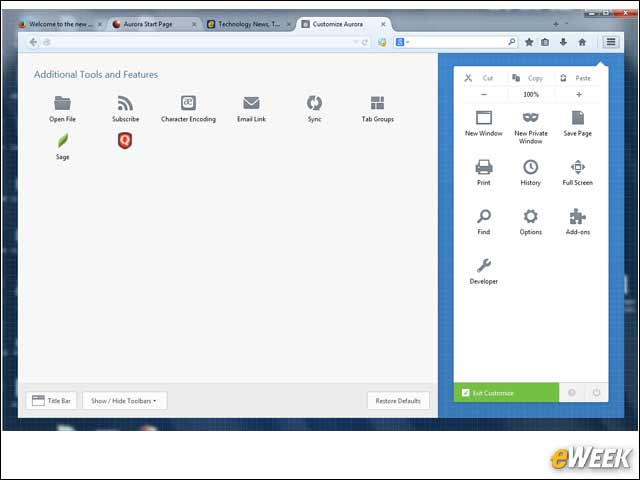Click New Private Window mask icon

(x=531, y=118)
